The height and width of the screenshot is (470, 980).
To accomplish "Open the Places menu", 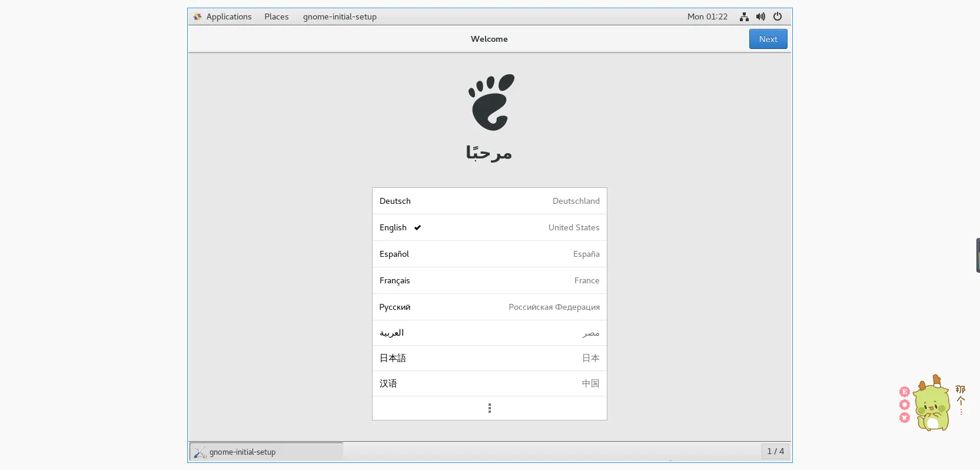I will pyautogui.click(x=277, y=16).
